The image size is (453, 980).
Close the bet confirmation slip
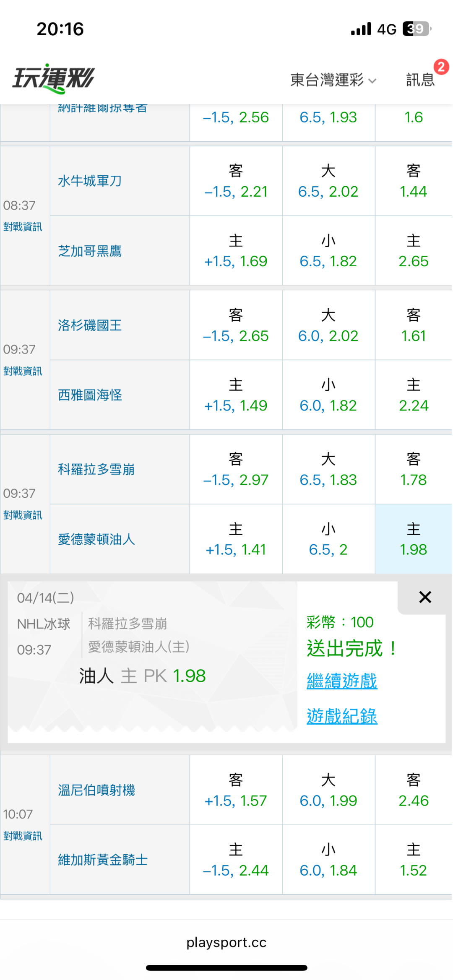coord(425,597)
